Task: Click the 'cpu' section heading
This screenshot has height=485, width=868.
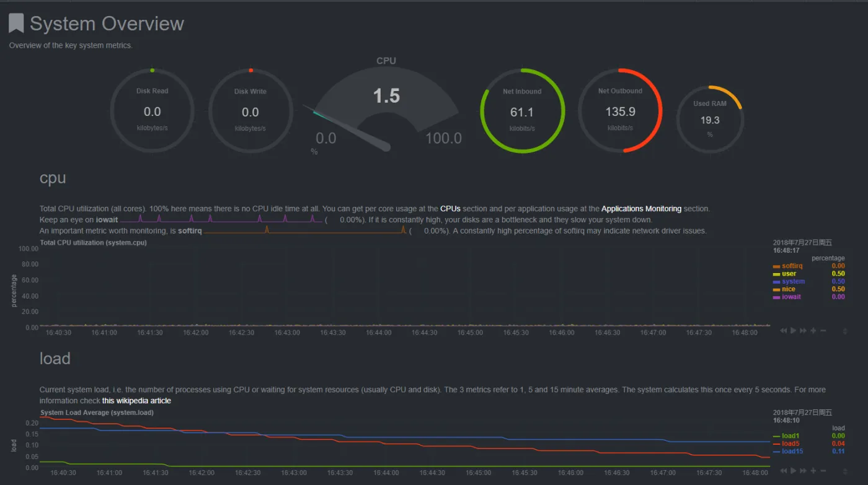Action: coord(53,178)
